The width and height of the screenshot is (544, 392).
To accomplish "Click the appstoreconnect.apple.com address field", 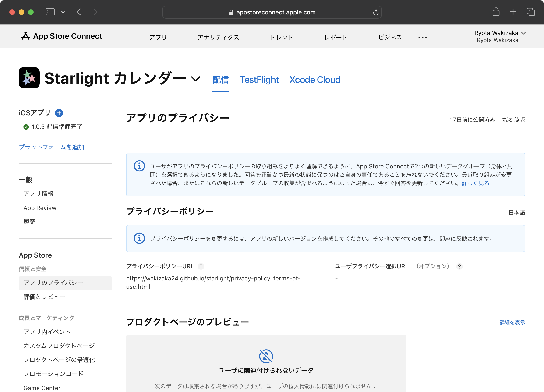I will (x=275, y=12).
